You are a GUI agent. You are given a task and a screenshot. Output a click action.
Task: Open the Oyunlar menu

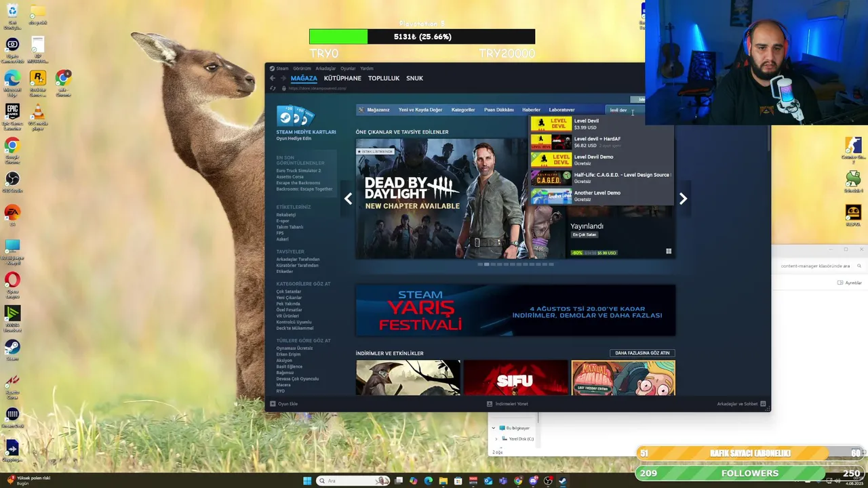click(x=348, y=68)
